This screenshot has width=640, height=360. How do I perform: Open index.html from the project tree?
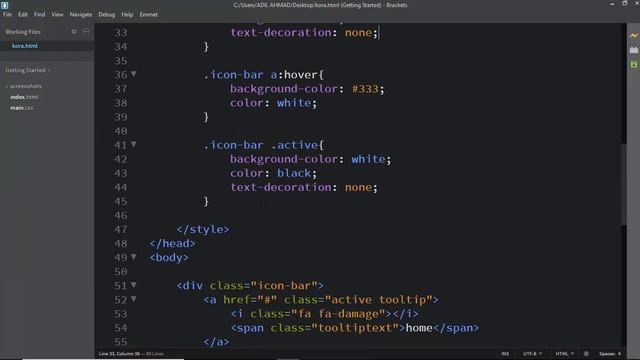[24, 97]
